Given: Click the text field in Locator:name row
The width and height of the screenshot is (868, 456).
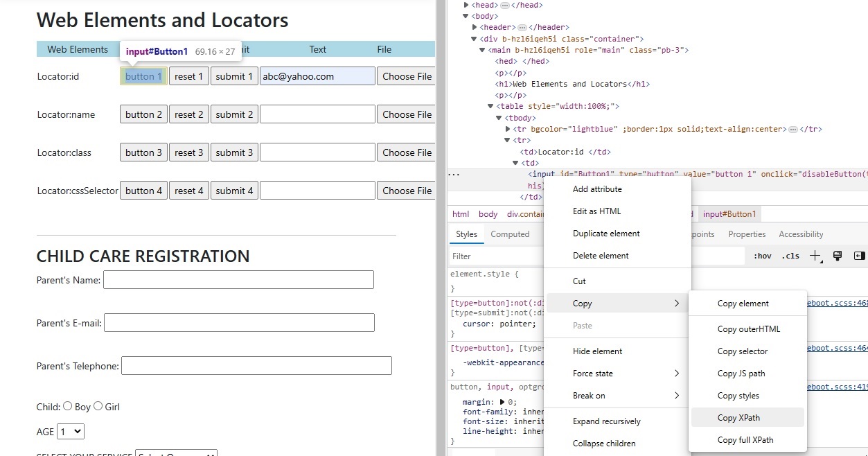Looking at the screenshot, I should click(317, 114).
